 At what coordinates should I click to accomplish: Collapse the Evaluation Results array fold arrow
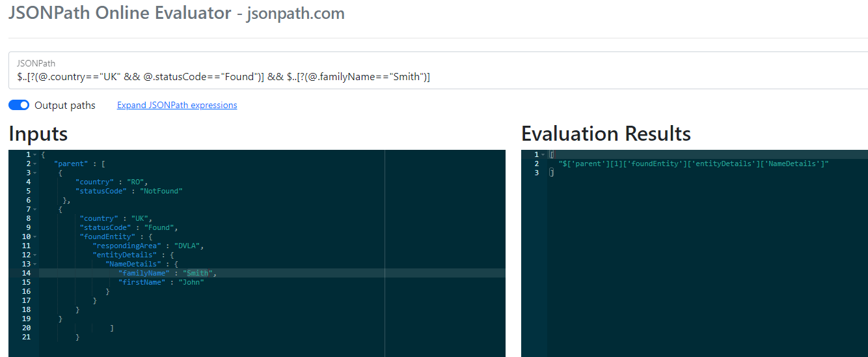click(x=543, y=154)
